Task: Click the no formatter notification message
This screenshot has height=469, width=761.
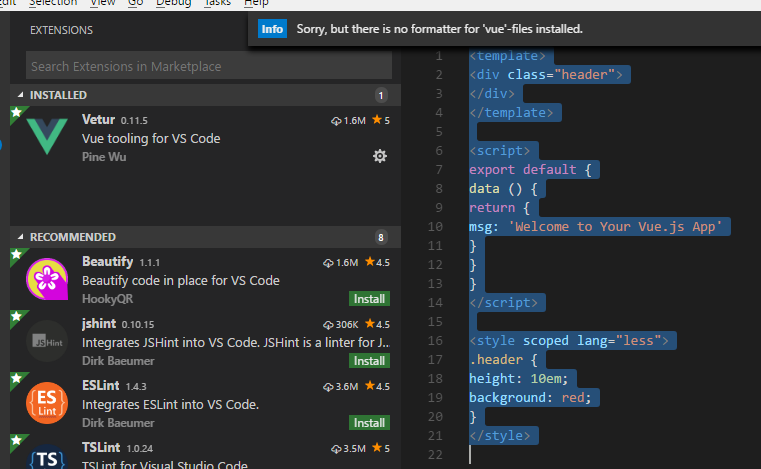Action: pos(439,29)
